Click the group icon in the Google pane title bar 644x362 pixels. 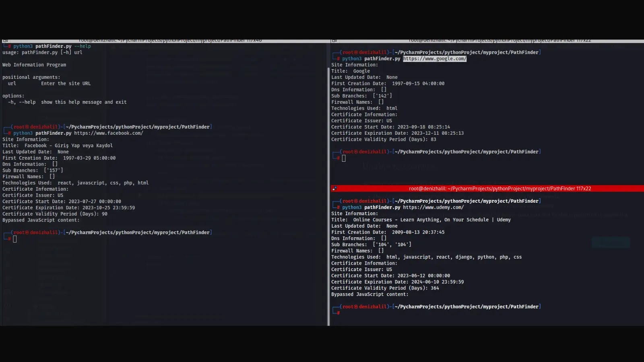pyautogui.click(x=334, y=41)
